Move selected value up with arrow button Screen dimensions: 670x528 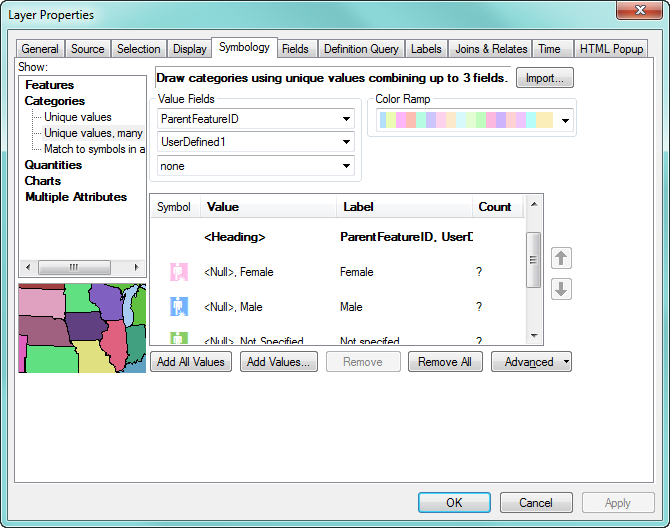point(561,258)
